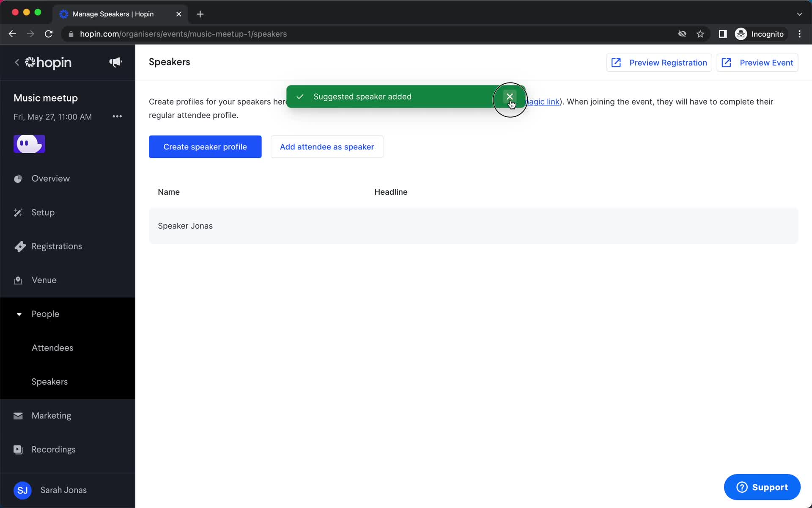Click the Support button
The height and width of the screenshot is (508, 812).
click(x=762, y=487)
